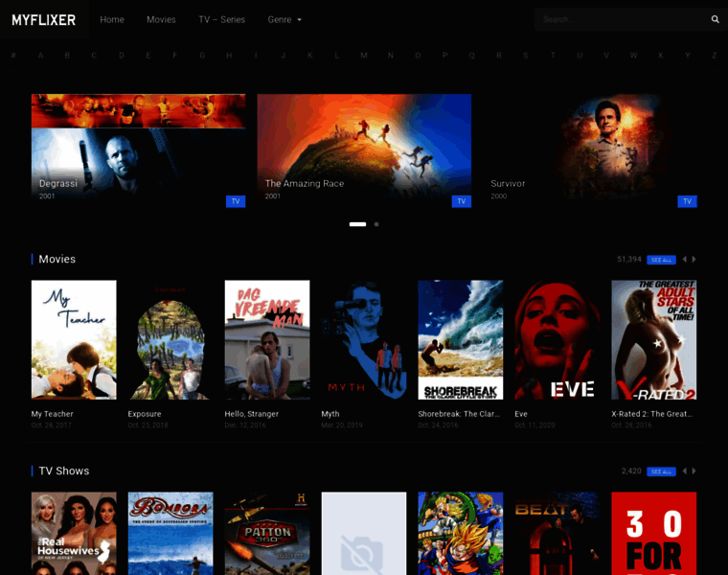Filter titles by letter M

pos(364,56)
